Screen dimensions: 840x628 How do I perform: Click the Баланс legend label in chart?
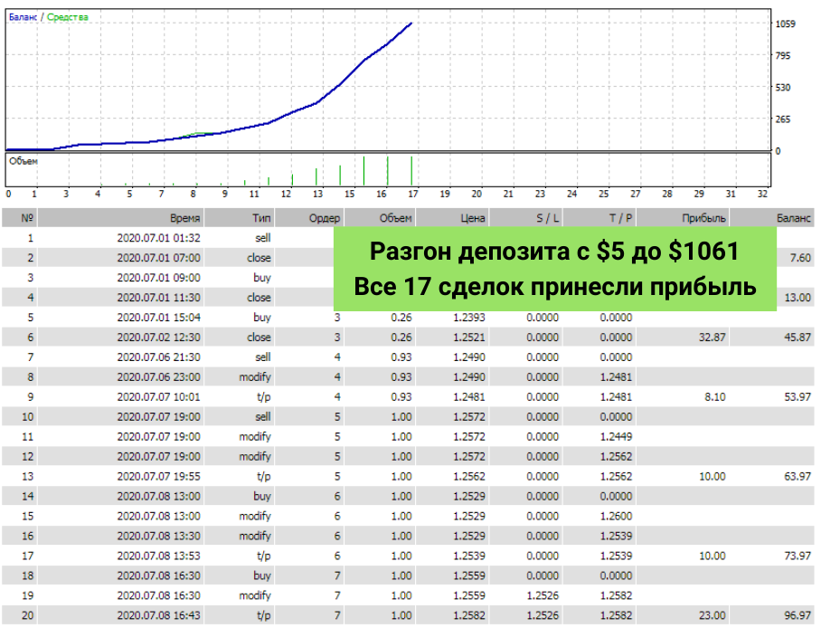[x=23, y=17]
